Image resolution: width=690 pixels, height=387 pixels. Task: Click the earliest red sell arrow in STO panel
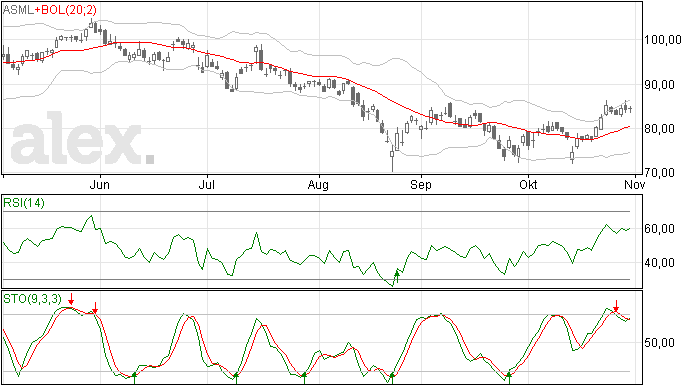[71, 300]
